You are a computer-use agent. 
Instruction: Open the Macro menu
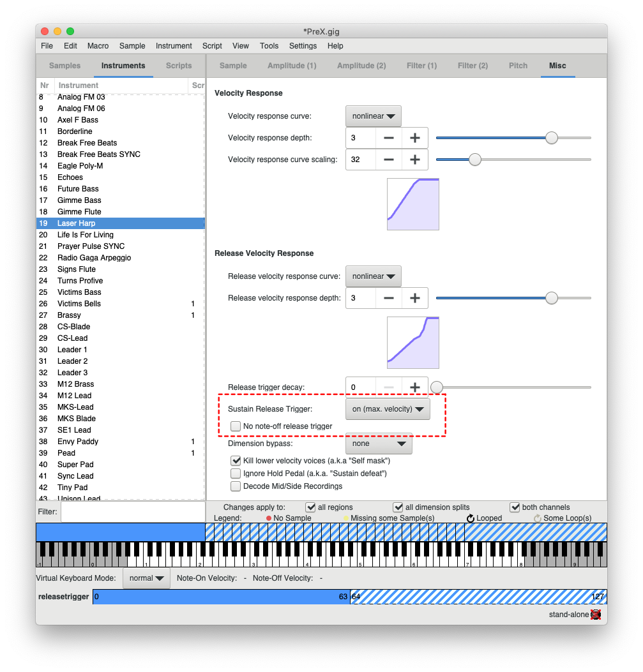[98, 46]
